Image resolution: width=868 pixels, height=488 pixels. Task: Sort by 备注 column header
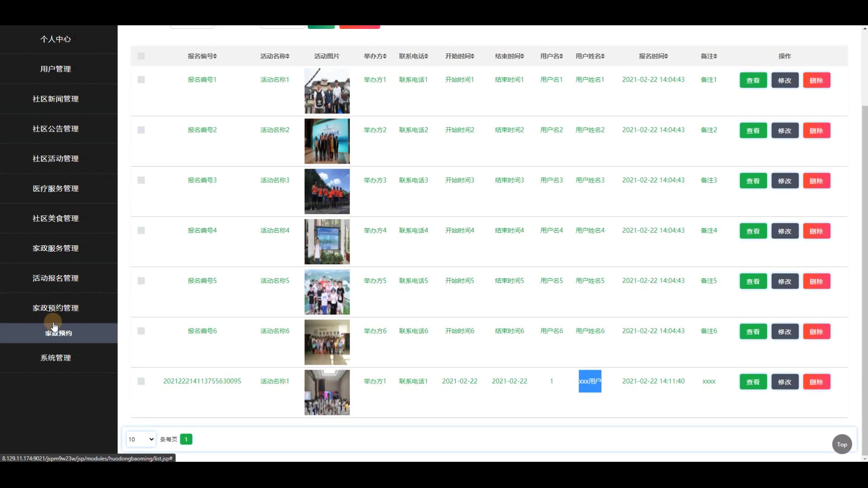(x=708, y=56)
